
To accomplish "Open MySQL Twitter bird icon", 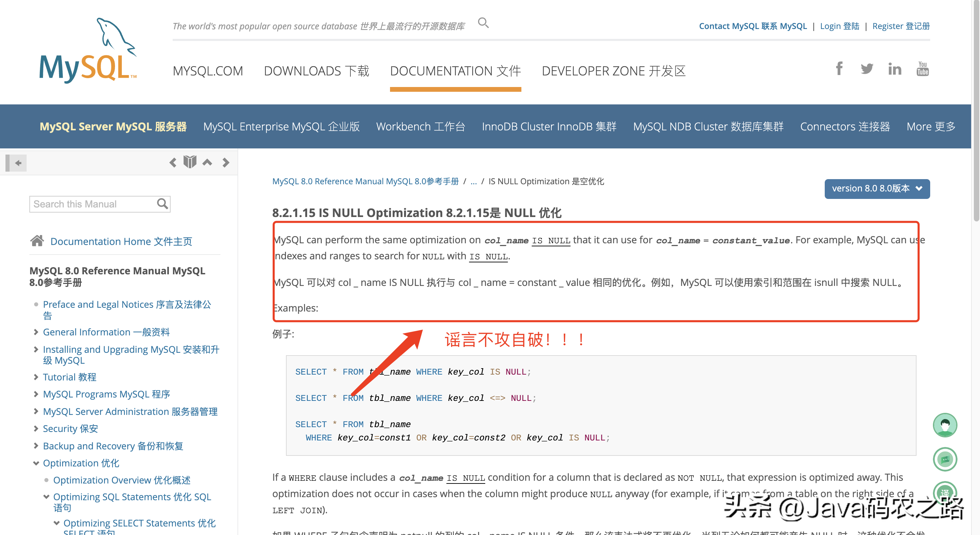I will coord(867,69).
